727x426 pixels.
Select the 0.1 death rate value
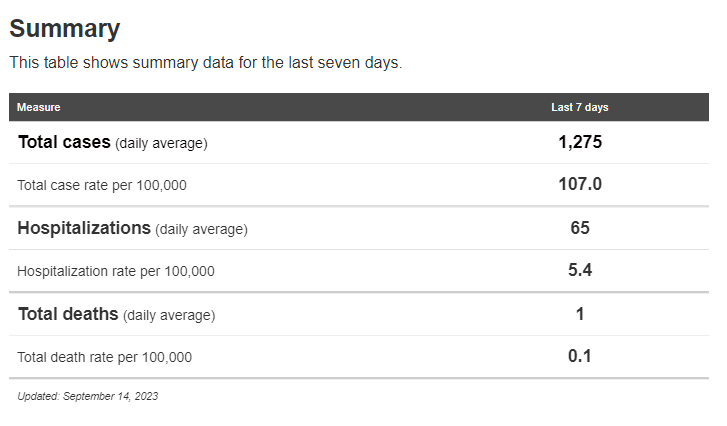pyautogui.click(x=580, y=356)
